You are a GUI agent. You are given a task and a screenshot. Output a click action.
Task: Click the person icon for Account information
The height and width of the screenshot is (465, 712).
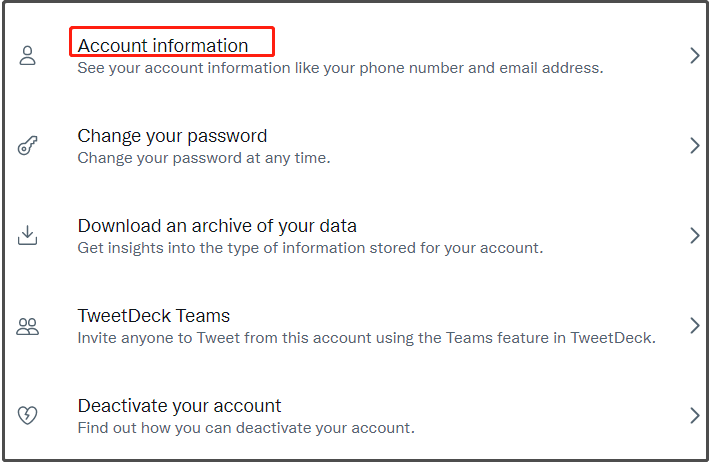click(27, 55)
